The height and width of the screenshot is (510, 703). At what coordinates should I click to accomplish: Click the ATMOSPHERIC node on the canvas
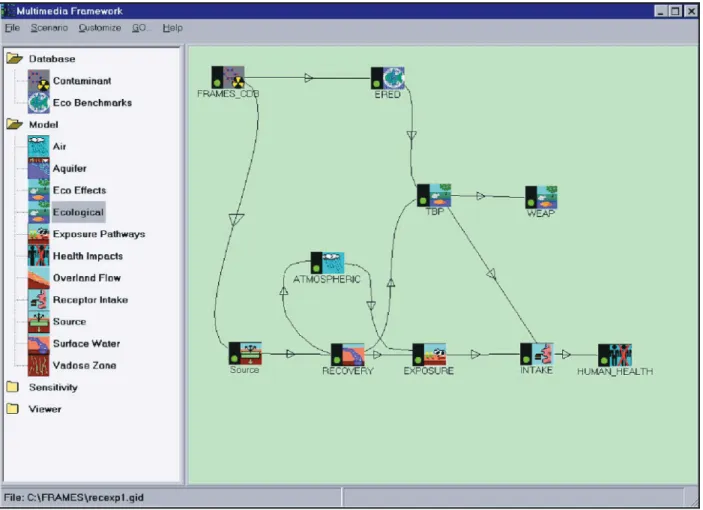tap(328, 263)
